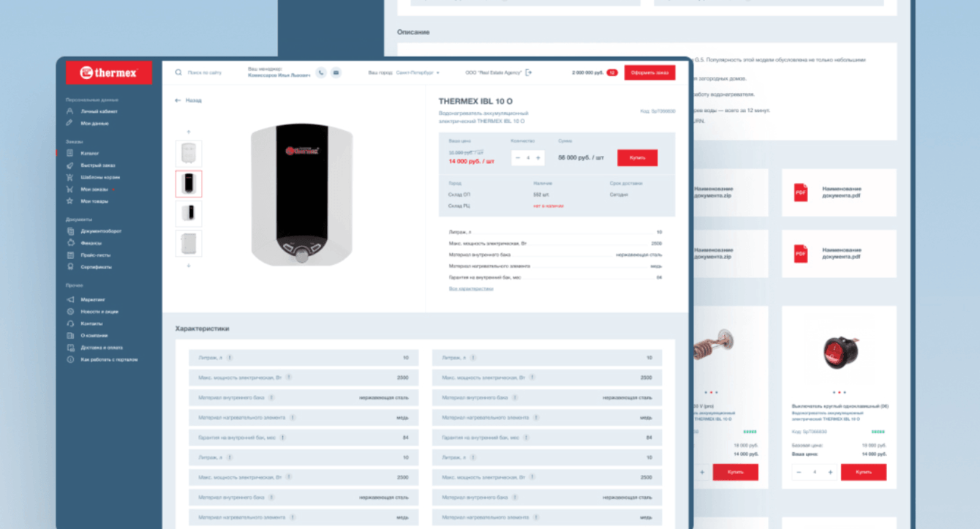Screen dimensions: 980x529
Task: Click the Мои товары star icon
Action: coord(70,200)
